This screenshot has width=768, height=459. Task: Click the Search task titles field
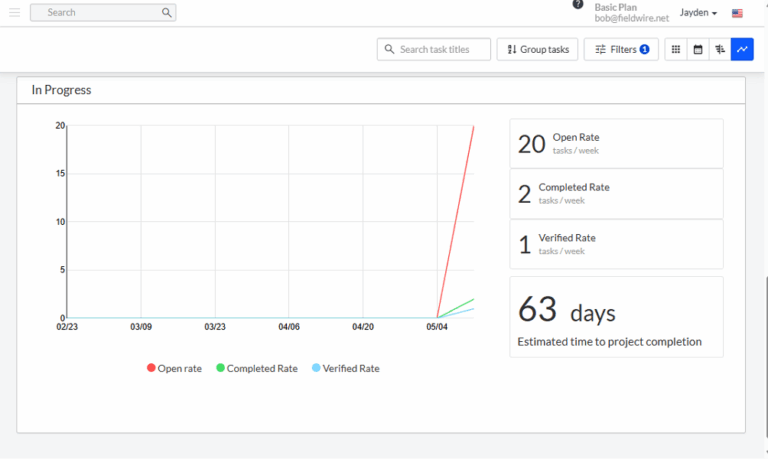pos(434,49)
